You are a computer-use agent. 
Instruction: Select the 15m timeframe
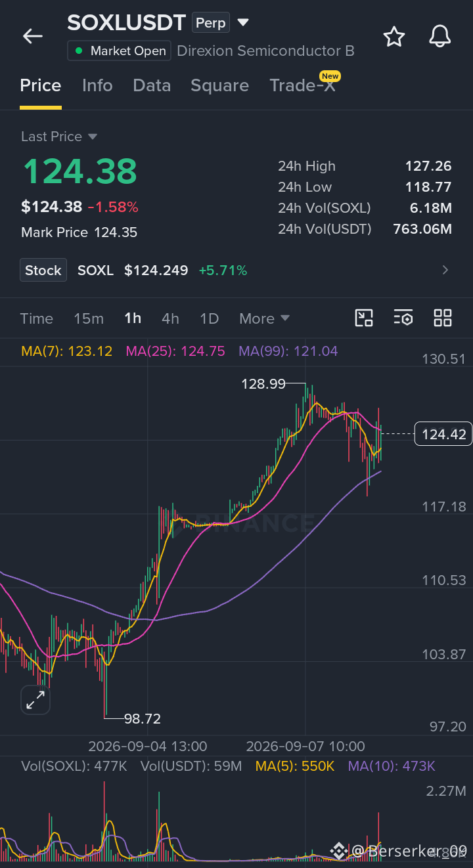coord(89,318)
